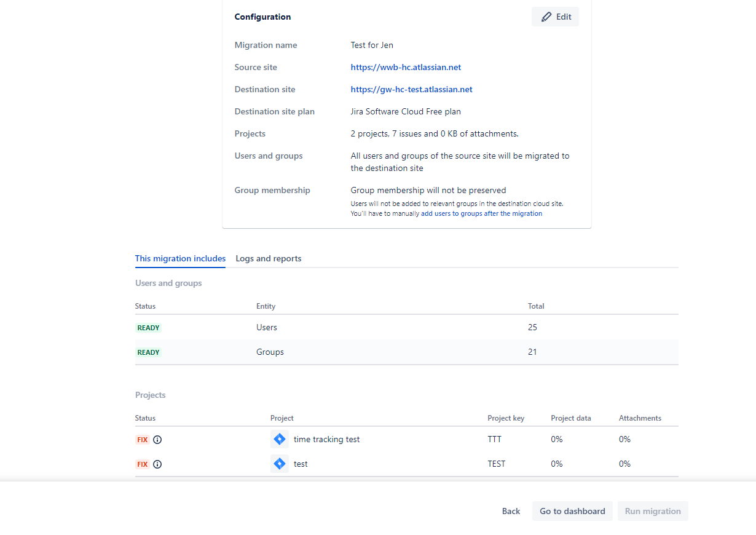Click the time tracking test project avatar icon

(x=280, y=439)
